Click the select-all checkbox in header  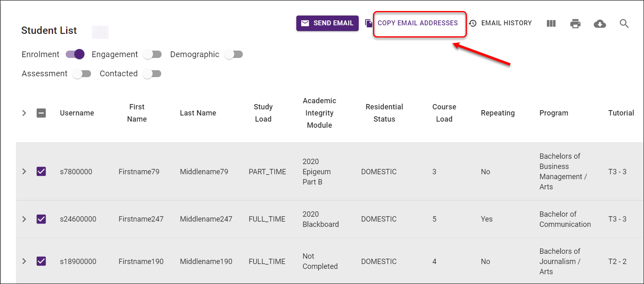pos(41,113)
